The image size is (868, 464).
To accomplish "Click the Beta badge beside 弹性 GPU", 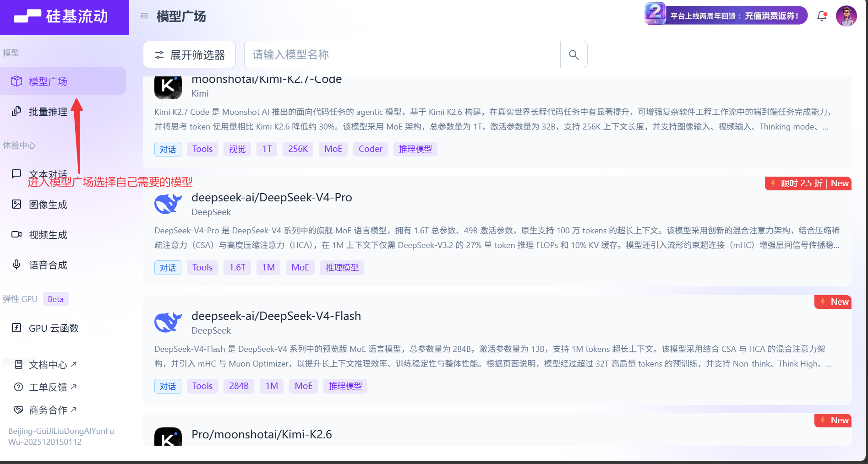I will coord(56,299).
